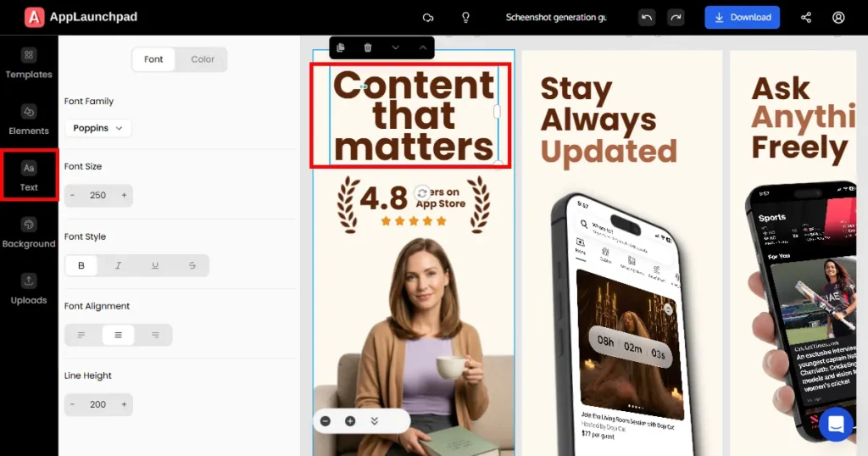
Task: Select the 'Ask Anything Freely' heading
Action: click(x=804, y=118)
